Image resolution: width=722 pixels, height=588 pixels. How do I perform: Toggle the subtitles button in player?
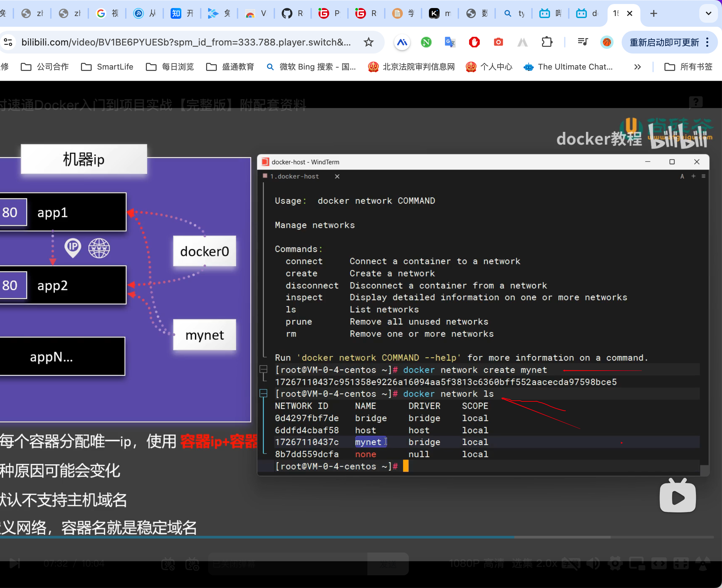(570, 564)
